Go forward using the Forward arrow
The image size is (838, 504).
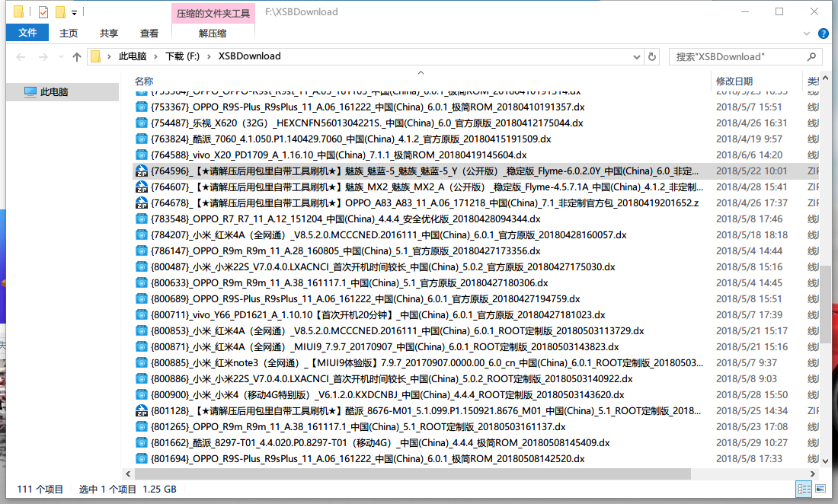(43, 56)
